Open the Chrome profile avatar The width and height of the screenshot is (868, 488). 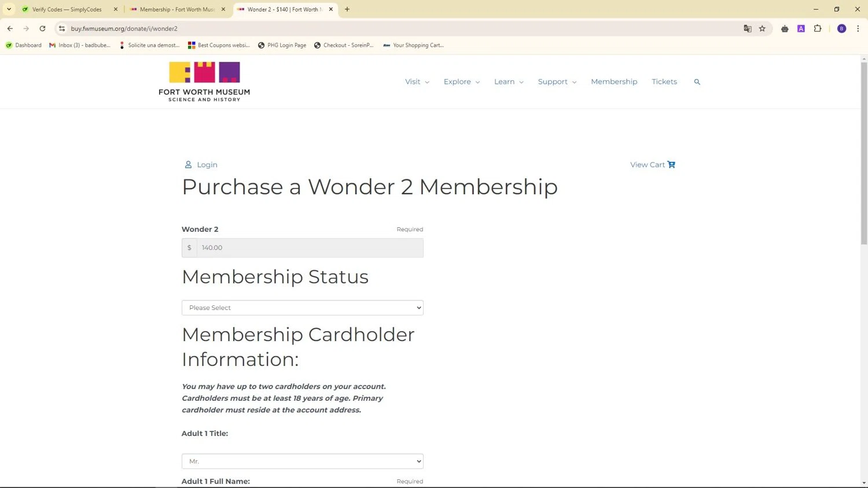point(841,28)
